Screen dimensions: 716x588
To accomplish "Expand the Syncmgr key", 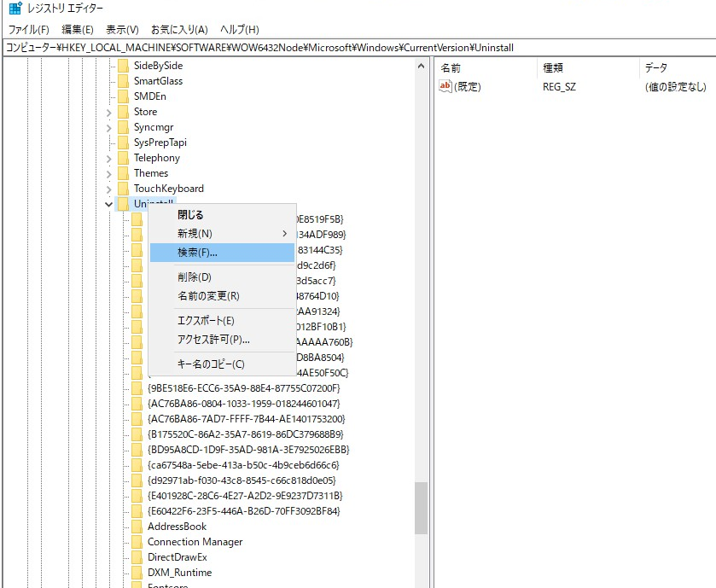I will tap(108, 128).
